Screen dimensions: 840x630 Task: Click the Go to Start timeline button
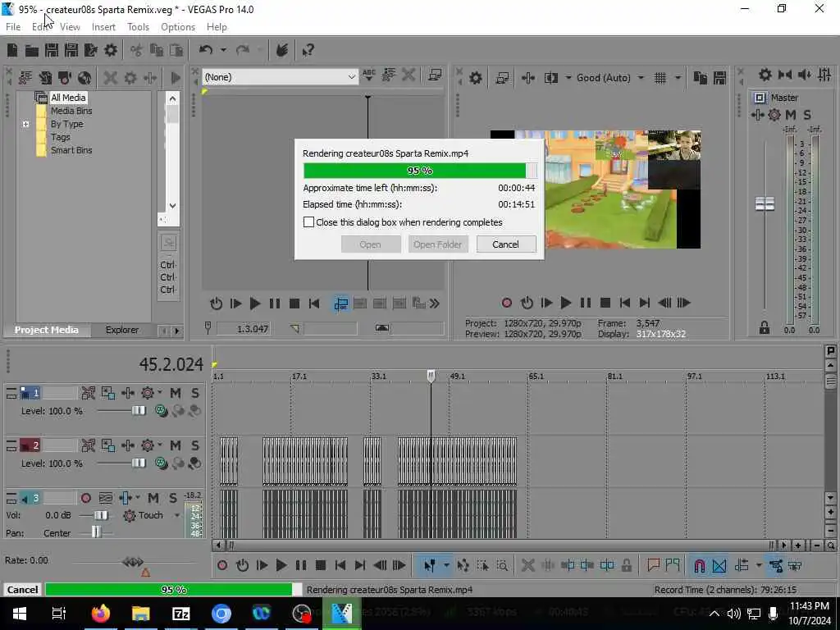coord(340,565)
